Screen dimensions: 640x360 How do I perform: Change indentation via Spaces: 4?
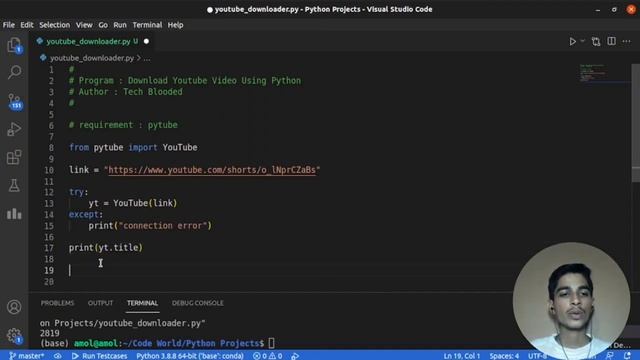point(504,356)
